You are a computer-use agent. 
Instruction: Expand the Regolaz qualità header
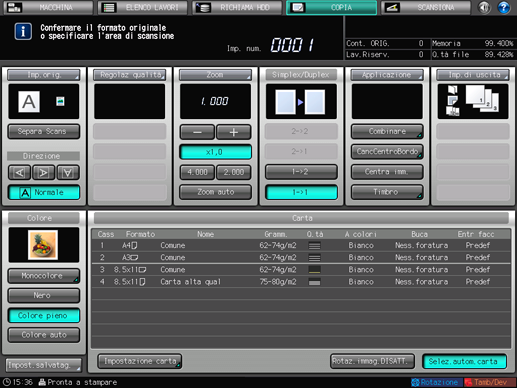[x=129, y=75]
